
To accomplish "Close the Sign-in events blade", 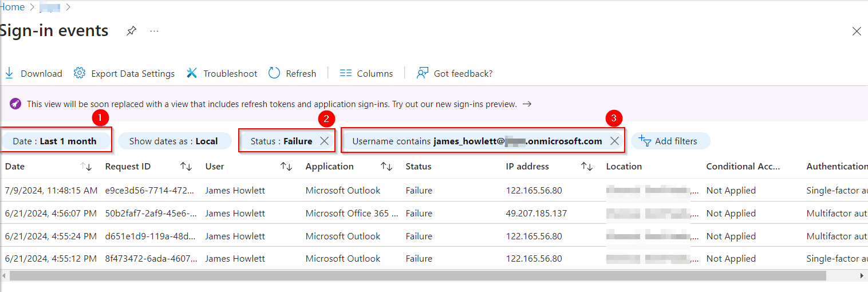I will click(x=857, y=31).
